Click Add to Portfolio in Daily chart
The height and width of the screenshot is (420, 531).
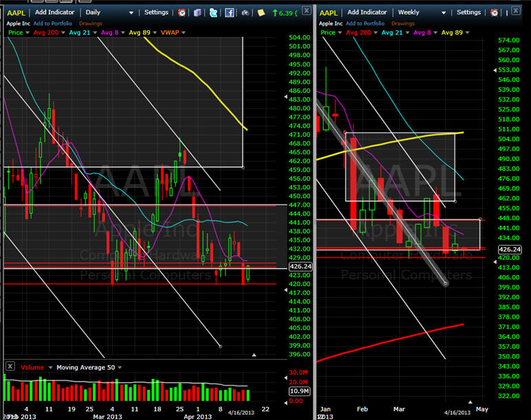coord(52,23)
